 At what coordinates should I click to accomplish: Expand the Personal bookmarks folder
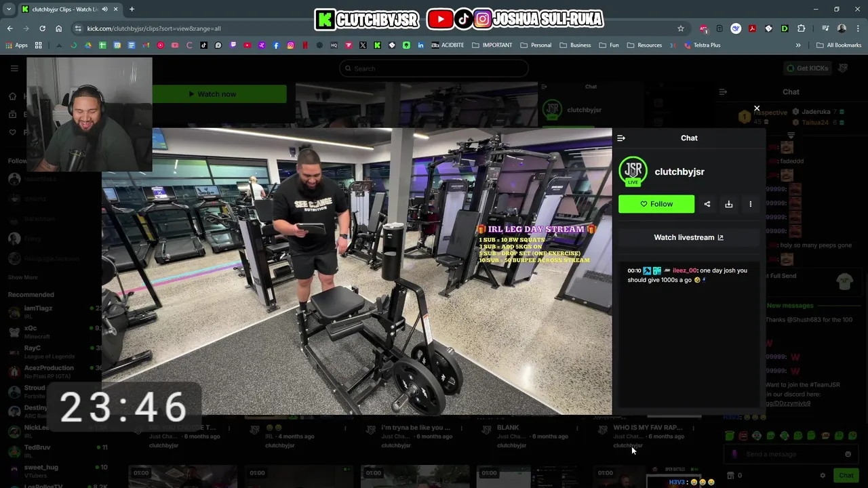pos(536,45)
